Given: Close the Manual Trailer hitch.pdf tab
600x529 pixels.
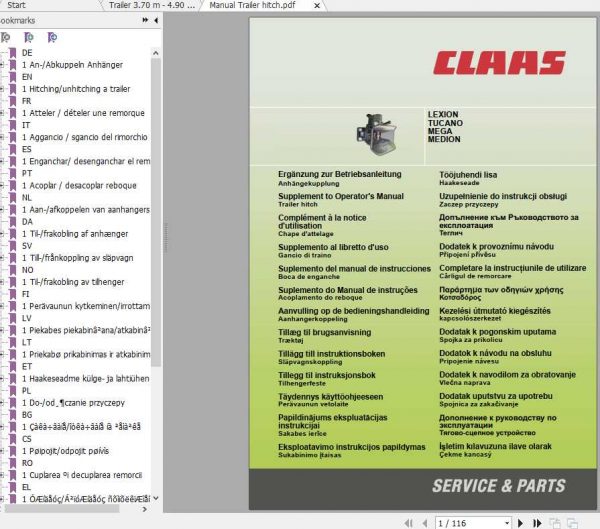Looking at the screenshot, I should point(317,6).
